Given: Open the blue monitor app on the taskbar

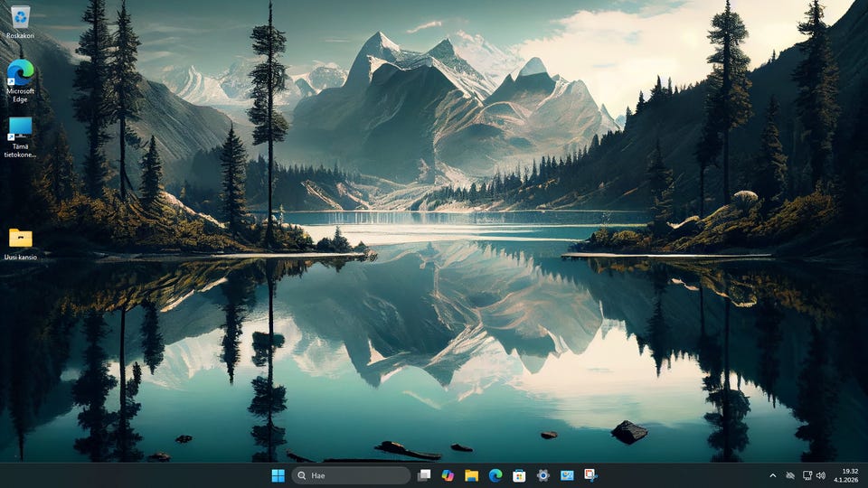Looking at the screenshot, I should click(567, 475).
